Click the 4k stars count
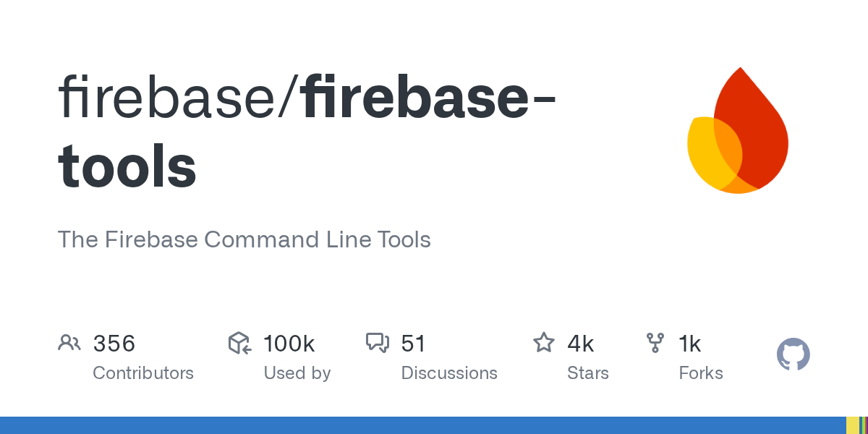 click(580, 344)
